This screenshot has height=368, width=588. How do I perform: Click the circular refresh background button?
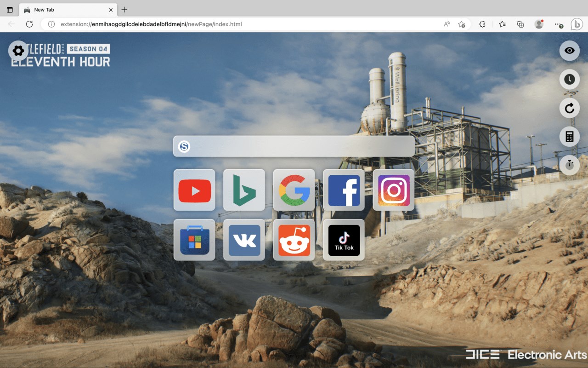pyautogui.click(x=570, y=108)
